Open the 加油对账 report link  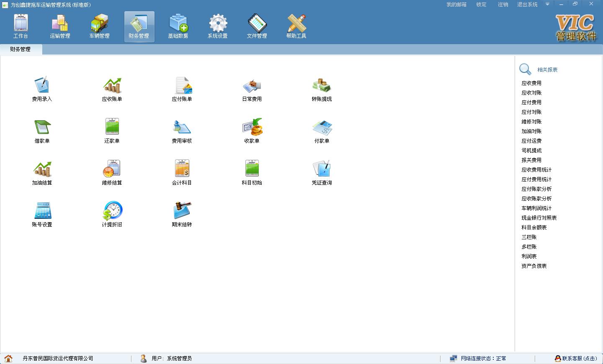(x=531, y=131)
